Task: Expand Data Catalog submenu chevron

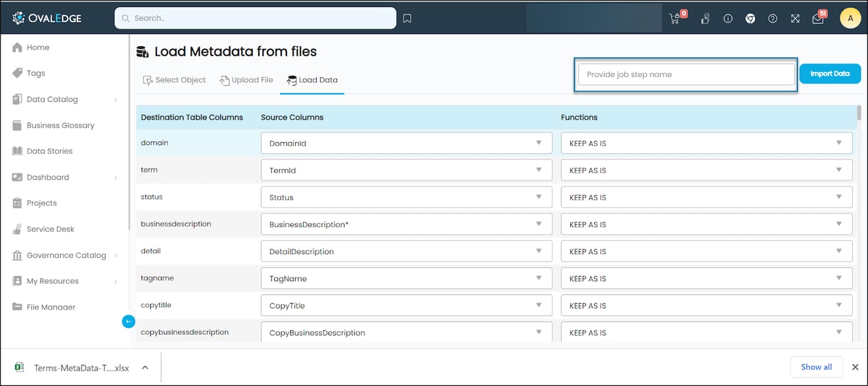Action: coord(115,100)
